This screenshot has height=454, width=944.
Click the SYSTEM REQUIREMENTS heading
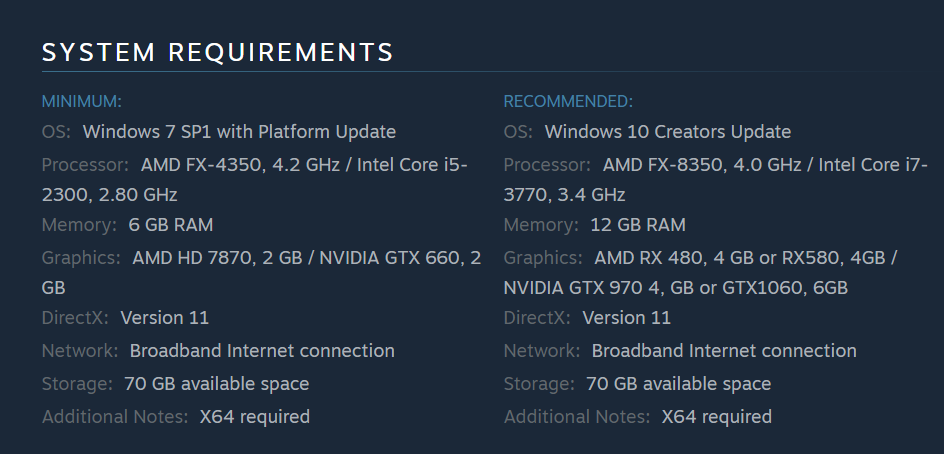tap(217, 52)
